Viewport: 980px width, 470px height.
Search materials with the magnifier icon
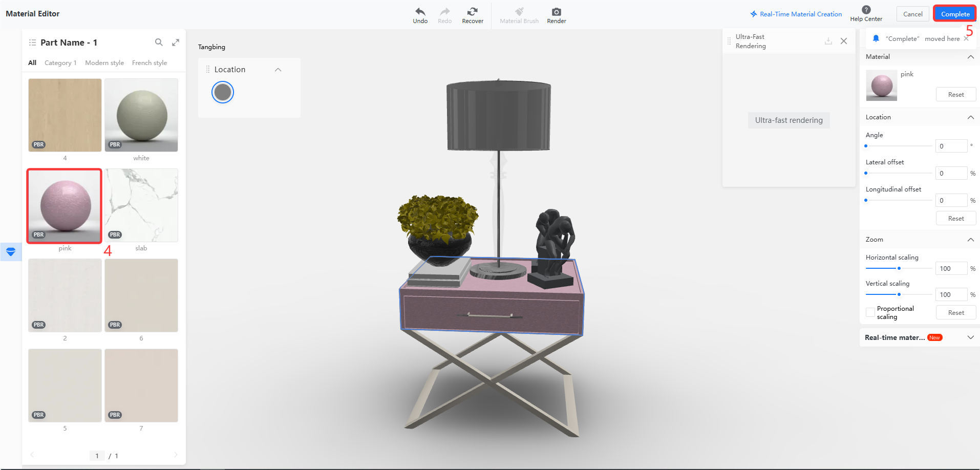[x=159, y=42]
